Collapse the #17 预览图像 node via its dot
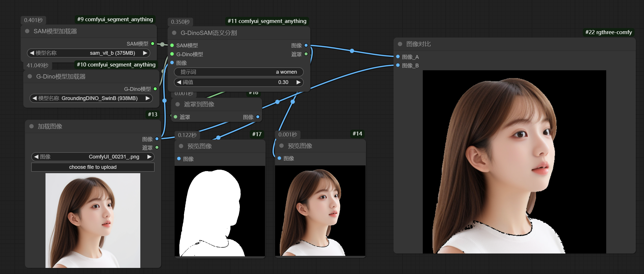Viewport: 644px width, 274px height. click(x=181, y=146)
